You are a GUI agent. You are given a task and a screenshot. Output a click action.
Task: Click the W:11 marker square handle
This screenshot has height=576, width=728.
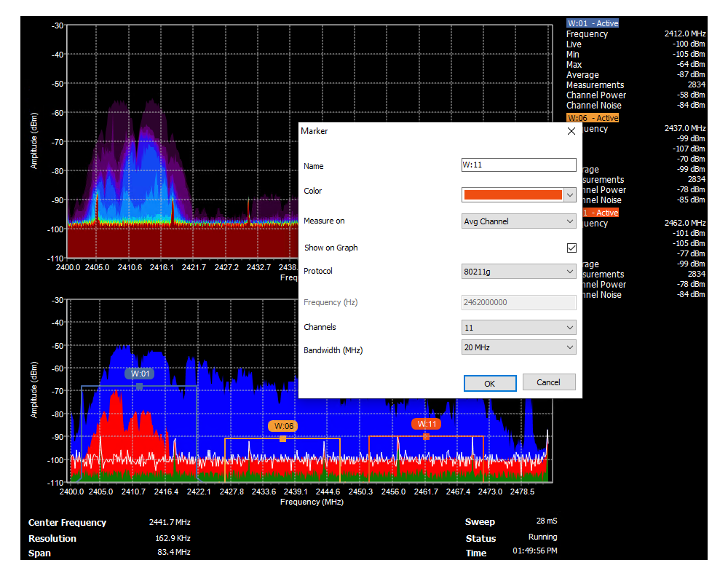tap(426, 436)
